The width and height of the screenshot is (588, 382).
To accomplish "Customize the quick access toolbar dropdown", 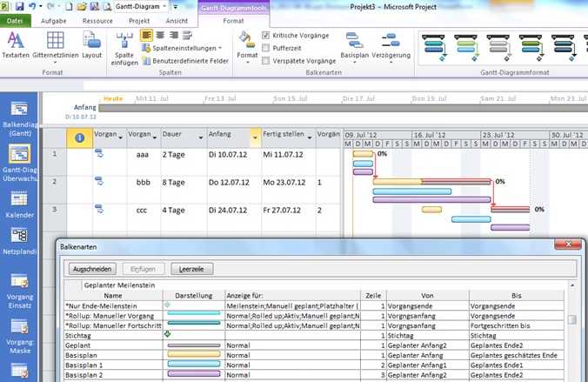I will click(x=175, y=6).
